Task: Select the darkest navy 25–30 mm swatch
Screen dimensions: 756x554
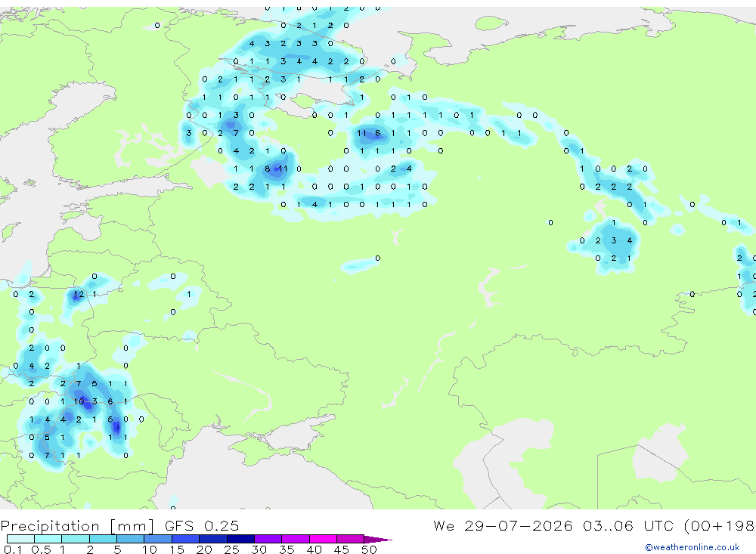Action: click(240, 539)
